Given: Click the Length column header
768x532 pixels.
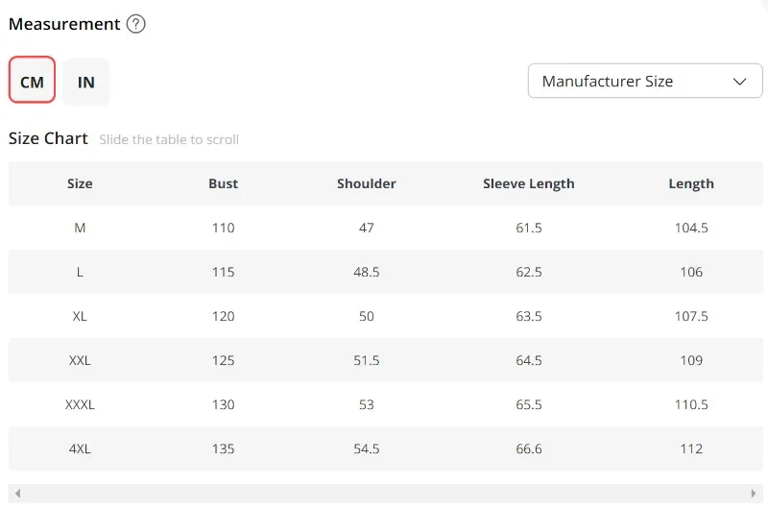Looking at the screenshot, I should pyautogui.click(x=691, y=183).
